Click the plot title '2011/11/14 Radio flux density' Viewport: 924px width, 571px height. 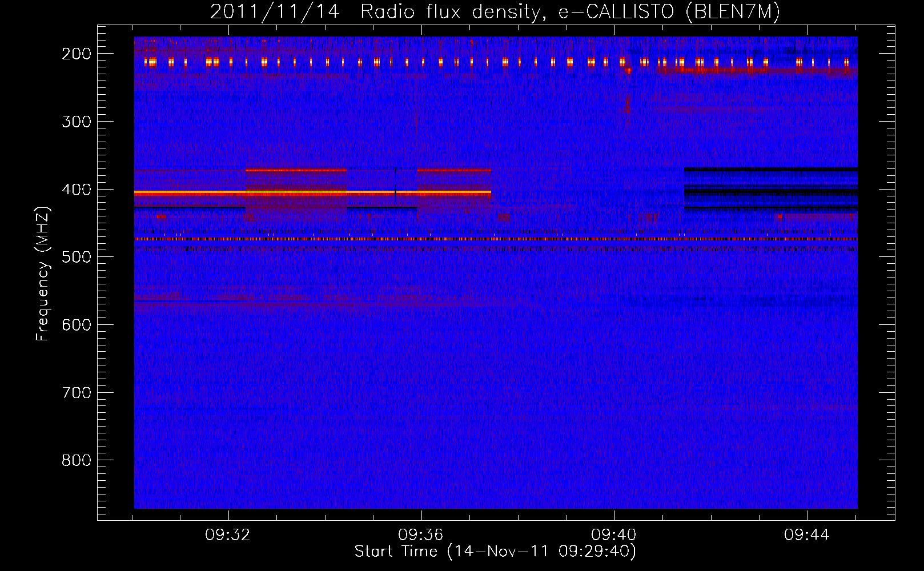tap(495, 11)
